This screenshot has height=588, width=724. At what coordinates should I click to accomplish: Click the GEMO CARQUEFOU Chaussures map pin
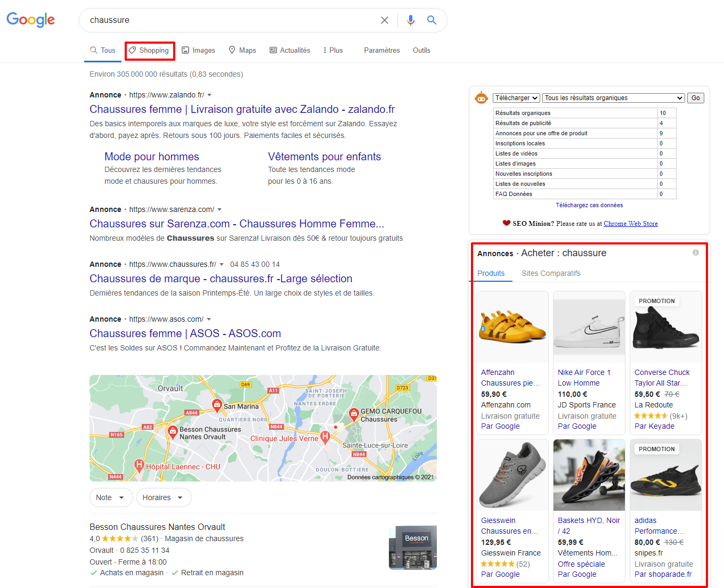click(353, 414)
